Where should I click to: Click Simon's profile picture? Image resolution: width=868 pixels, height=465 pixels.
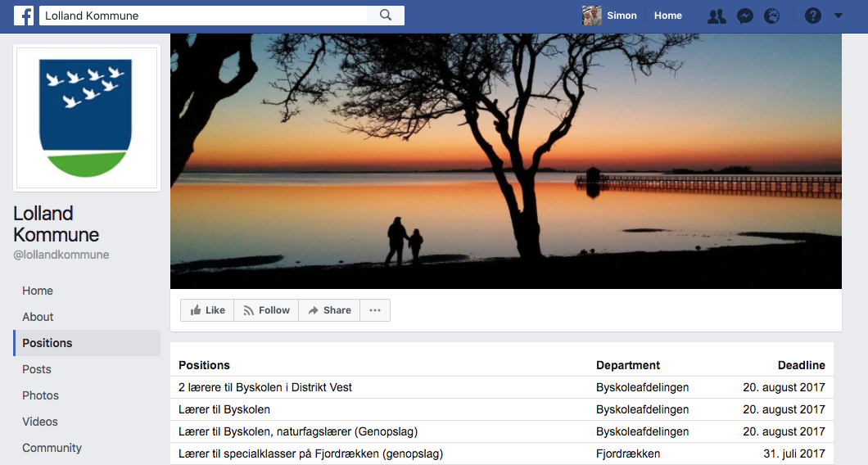[x=591, y=16]
